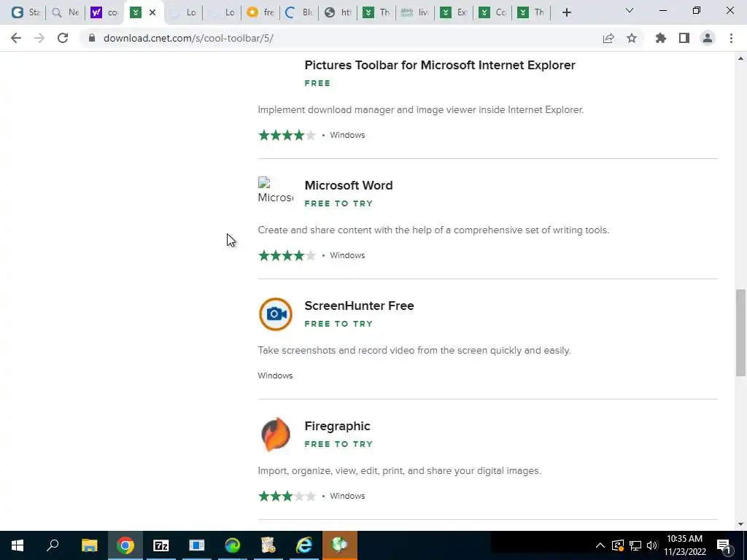Open the Chrome profile avatar

click(x=708, y=38)
